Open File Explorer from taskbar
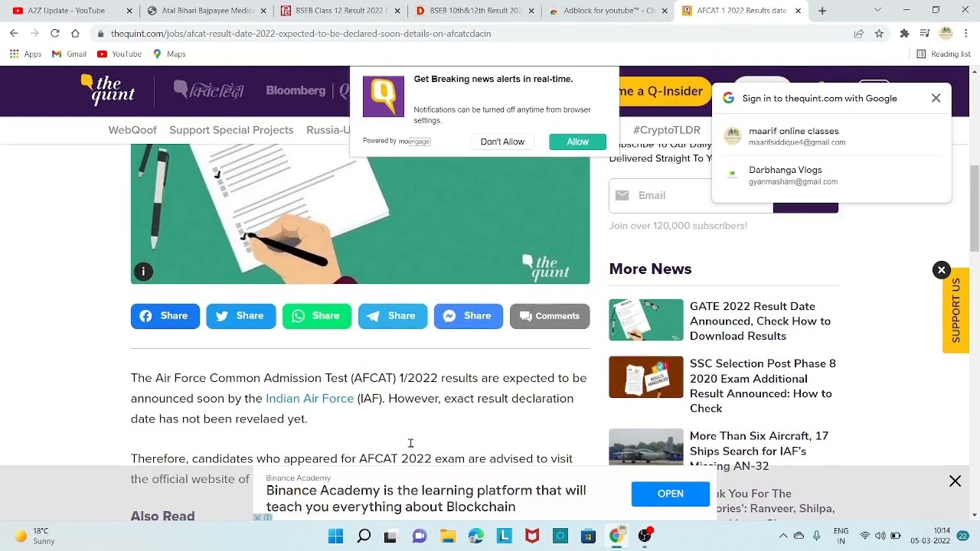 pos(447,536)
